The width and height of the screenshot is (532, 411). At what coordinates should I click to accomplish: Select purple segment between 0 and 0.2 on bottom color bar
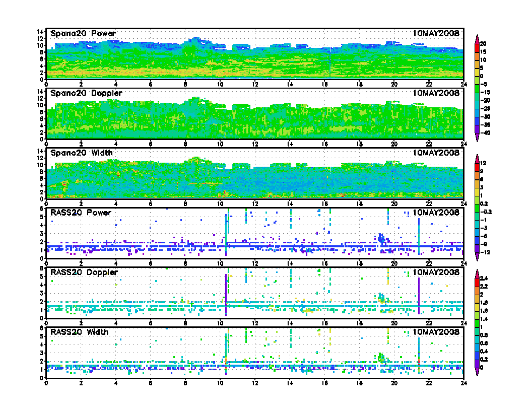[477, 364]
